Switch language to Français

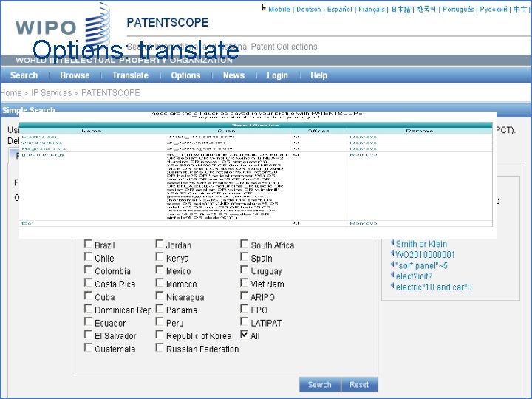(372, 10)
